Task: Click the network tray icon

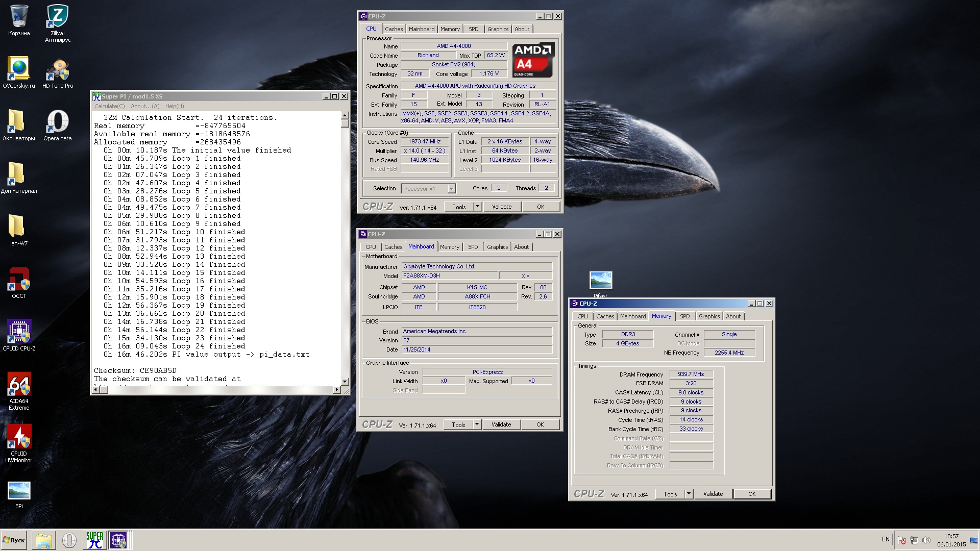Action: (x=914, y=540)
